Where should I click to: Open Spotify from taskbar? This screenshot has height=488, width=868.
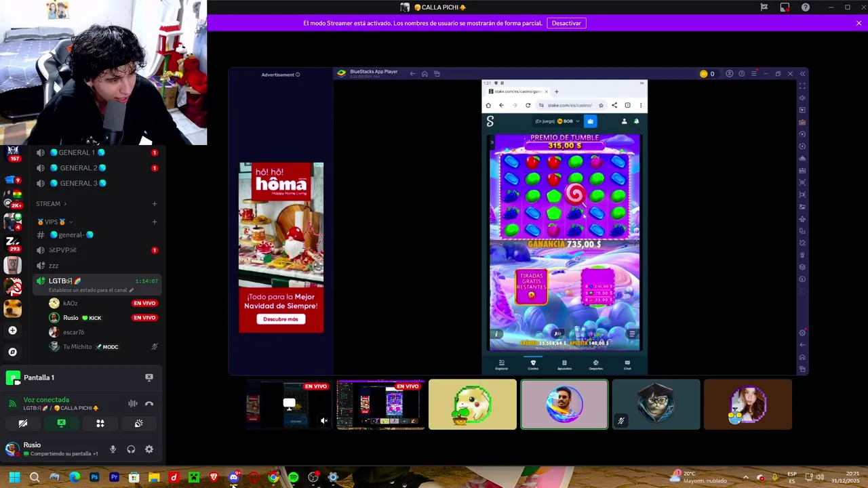coord(293,478)
